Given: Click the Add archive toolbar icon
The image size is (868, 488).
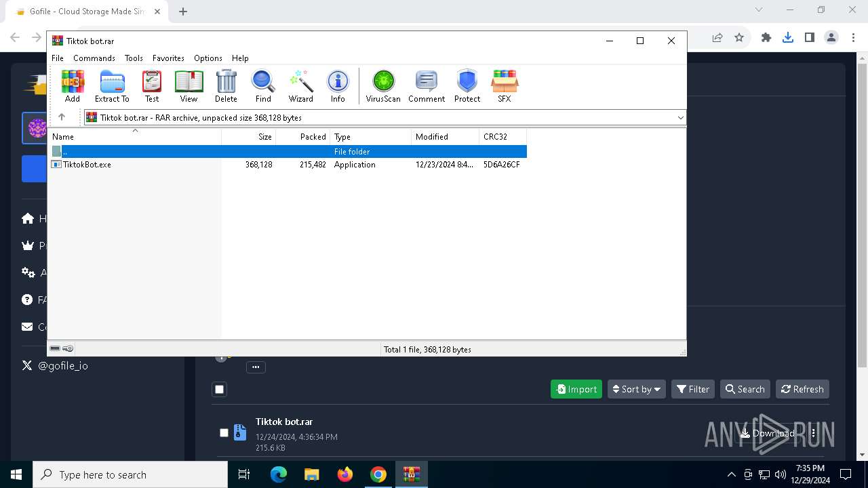Looking at the screenshot, I should tap(73, 86).
